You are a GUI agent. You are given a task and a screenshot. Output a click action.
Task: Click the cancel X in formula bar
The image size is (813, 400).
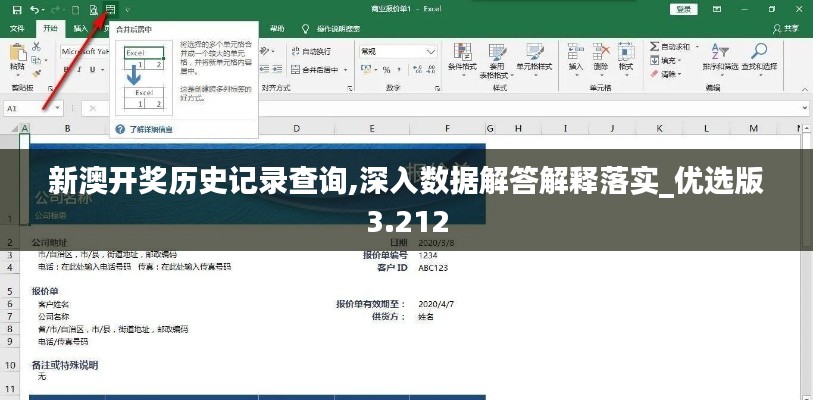click(92, 108)
